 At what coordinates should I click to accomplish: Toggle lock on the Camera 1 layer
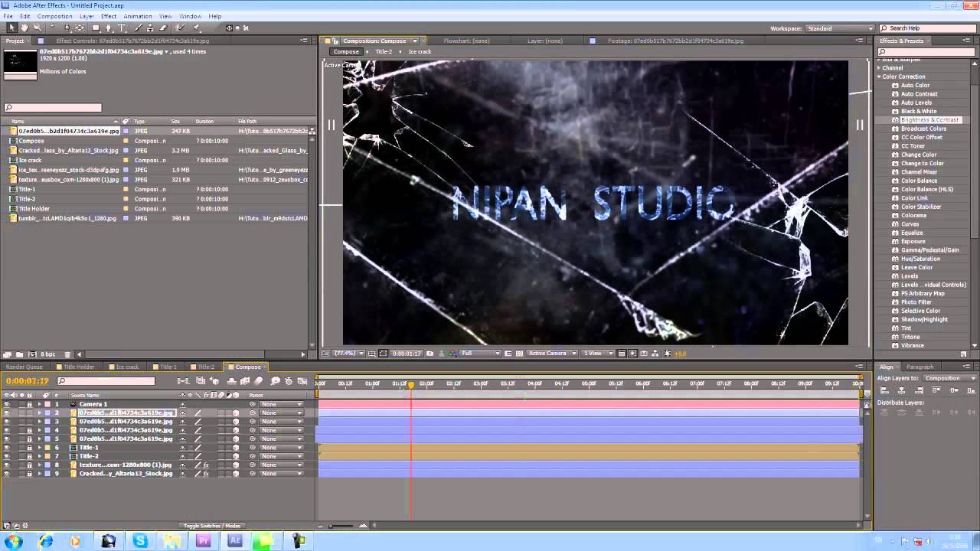point(29,403)
